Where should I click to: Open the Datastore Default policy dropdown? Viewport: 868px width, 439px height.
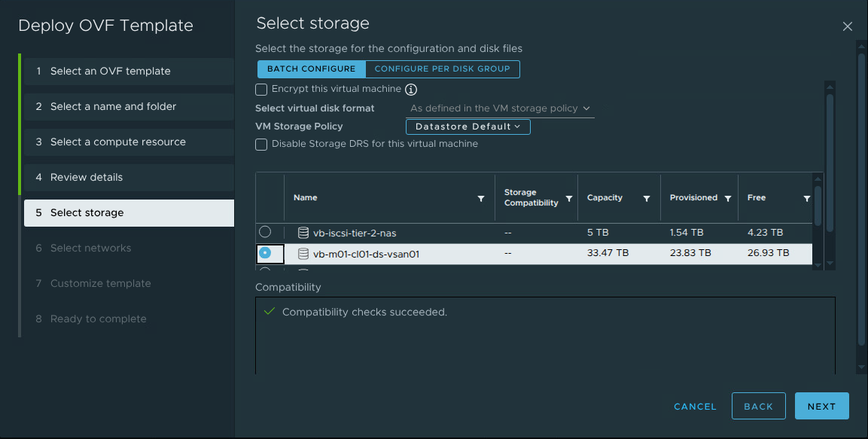(468, 127)
